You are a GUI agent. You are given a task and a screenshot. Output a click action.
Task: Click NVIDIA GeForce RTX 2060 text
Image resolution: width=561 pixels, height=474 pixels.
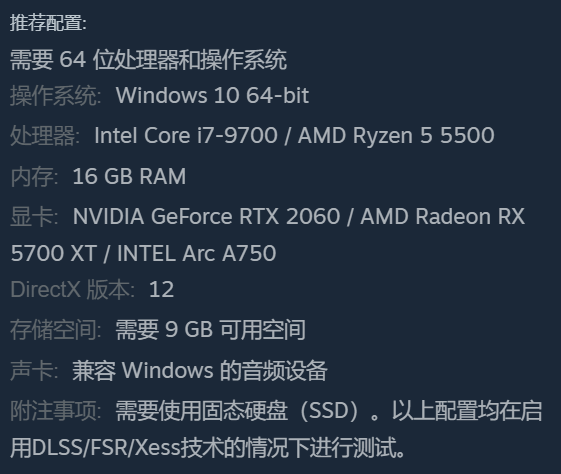tap(206, 216)
